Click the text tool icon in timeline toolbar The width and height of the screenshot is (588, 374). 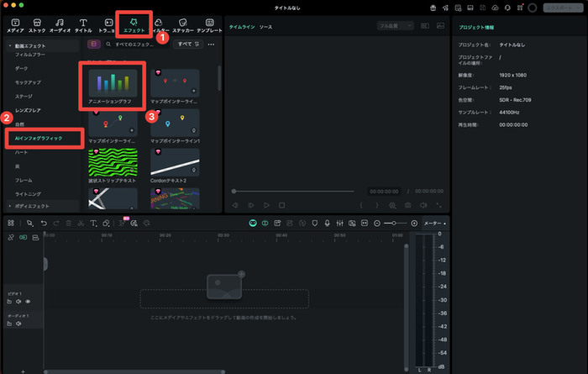tap(94, 223)
